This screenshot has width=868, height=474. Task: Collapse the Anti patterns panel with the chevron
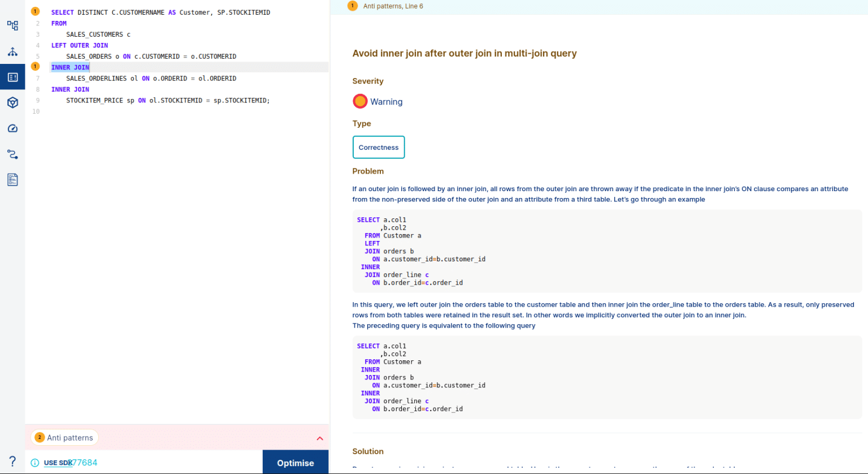320,438
